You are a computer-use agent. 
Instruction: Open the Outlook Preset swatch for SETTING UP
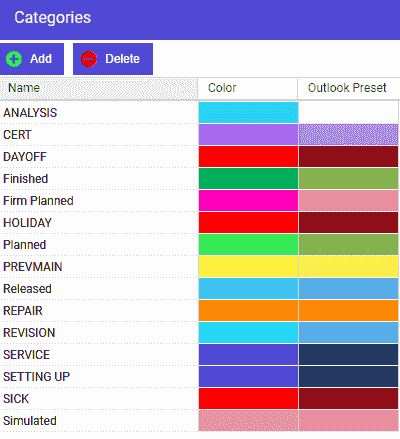[x=348, y=377]
